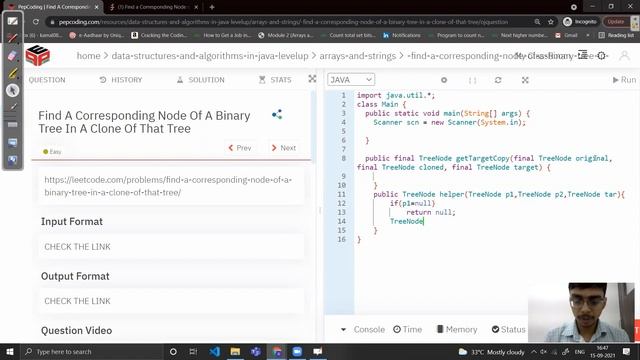Click the address bar URL
The width and height of the screenshot is (640, 360).
(283, 22)
